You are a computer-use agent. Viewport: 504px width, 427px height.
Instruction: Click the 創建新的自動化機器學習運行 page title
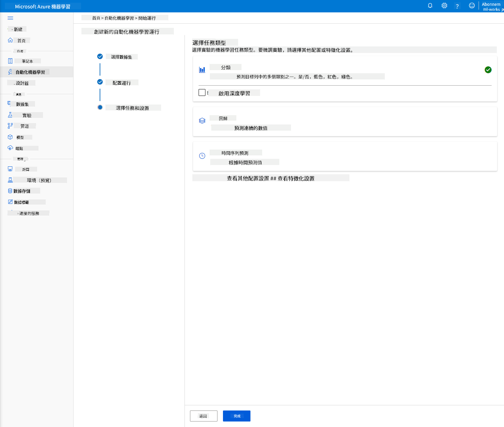pos(127,32)
